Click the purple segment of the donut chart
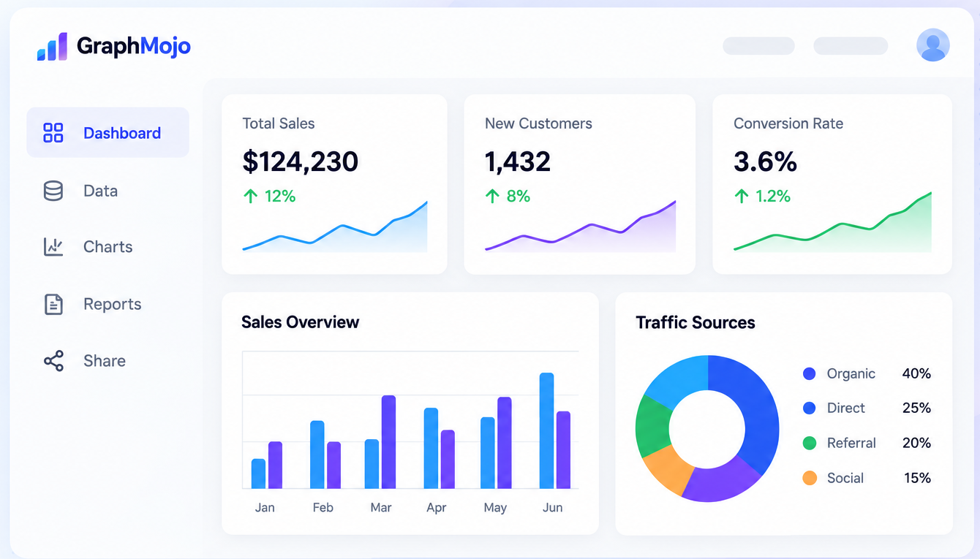980x559 pixels. click(x=719, y=482)
